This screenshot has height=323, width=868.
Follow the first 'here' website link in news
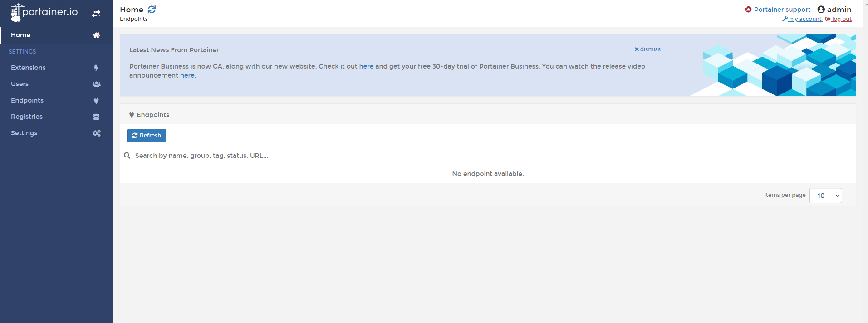(366, 66)
